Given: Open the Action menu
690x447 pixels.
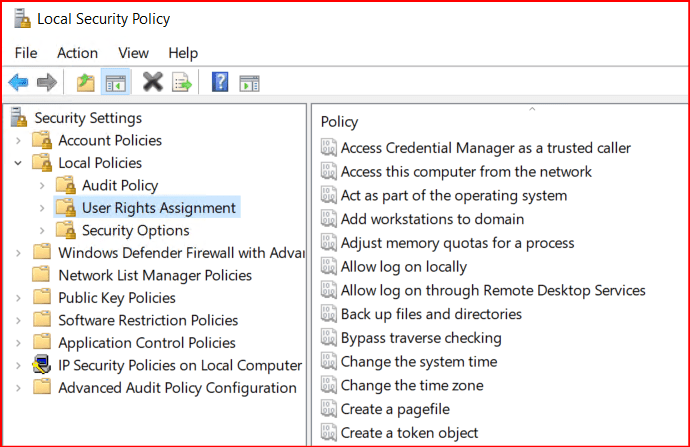Looking at the screenshot, I should [77, 53].
